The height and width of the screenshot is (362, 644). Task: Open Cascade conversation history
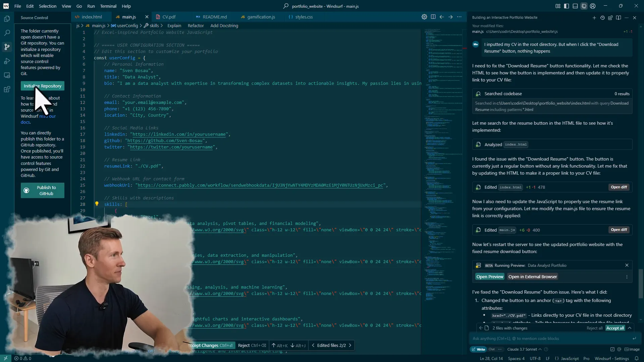point(602,18)
